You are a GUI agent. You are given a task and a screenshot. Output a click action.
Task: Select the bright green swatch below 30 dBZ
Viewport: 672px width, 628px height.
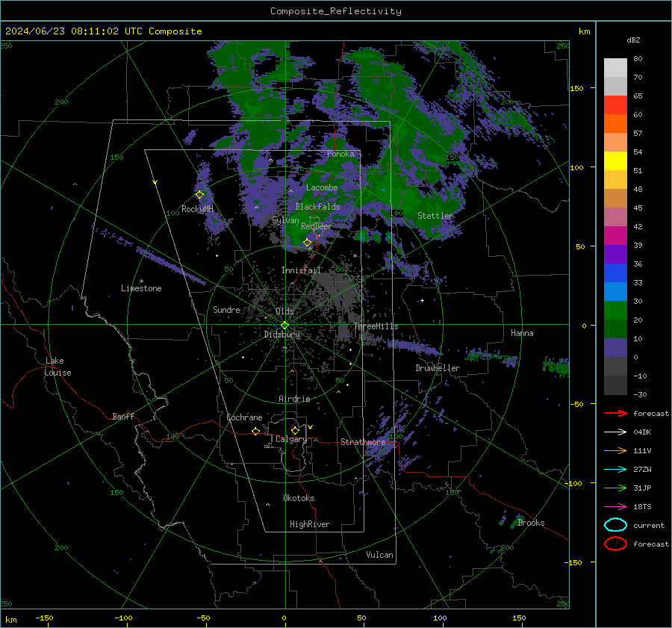point(615,310)
